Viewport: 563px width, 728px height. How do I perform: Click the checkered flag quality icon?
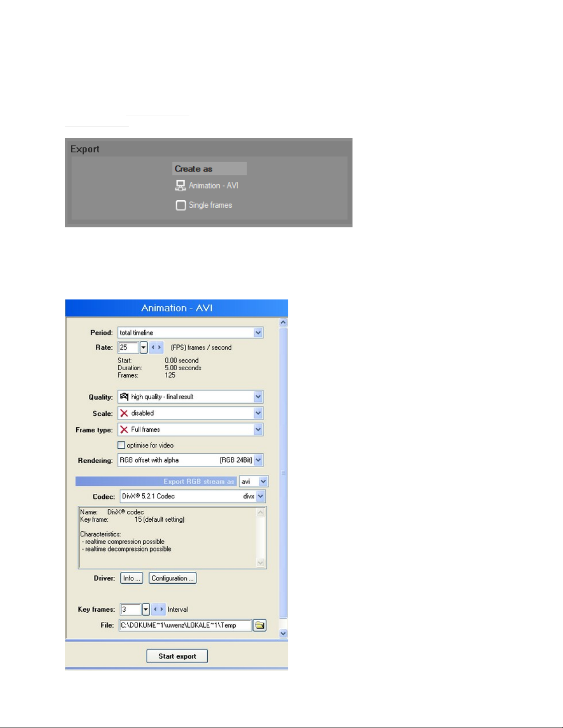pyautogui.click(x=124, y=396)
